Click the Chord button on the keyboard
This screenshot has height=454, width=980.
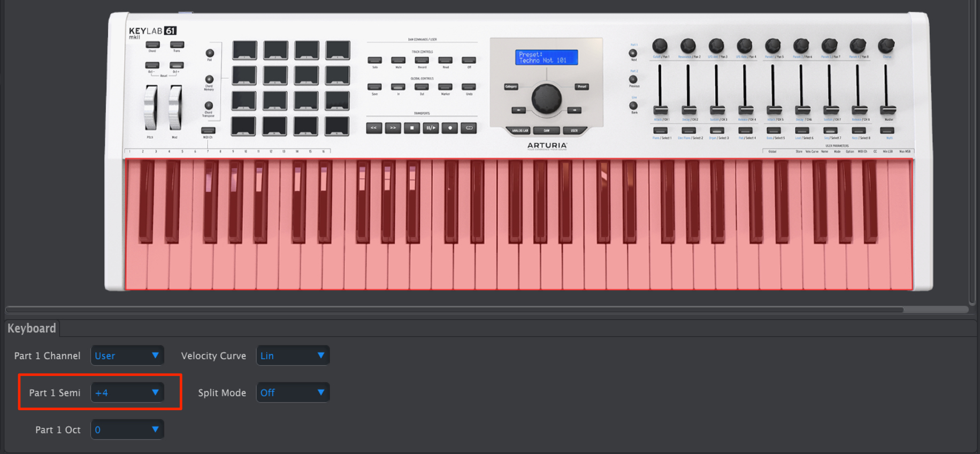pyautogui.click(x=152, y=45)
